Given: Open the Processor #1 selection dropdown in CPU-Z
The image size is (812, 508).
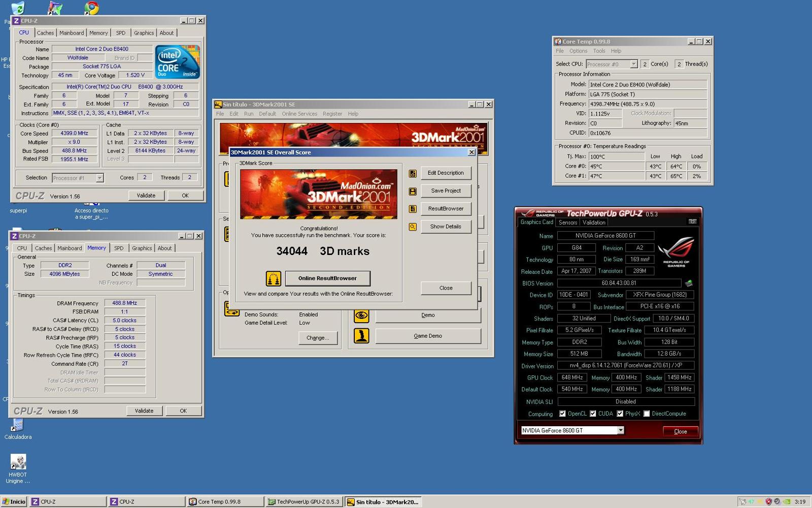Looking at the screenshot, I should click(99, 178).
